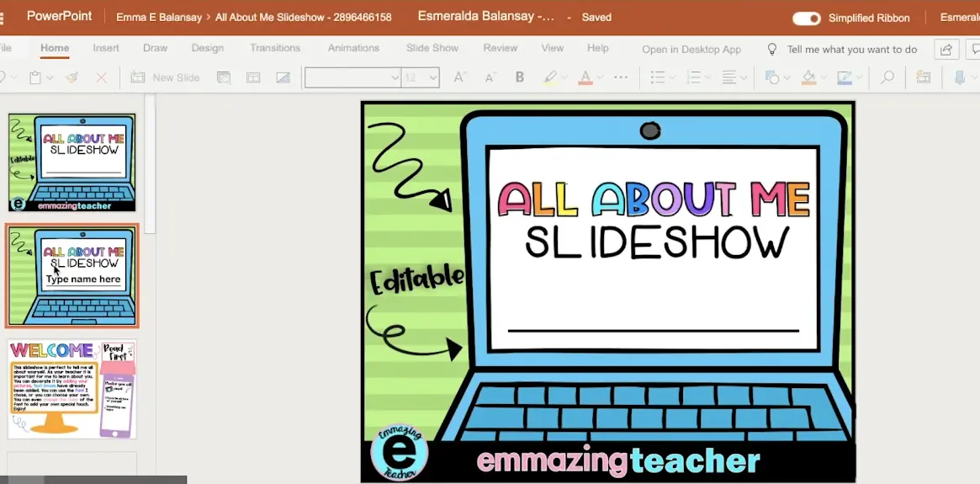Expand the font size dropdown
This screenshot has height=484, width=980.
click(433, 77)
